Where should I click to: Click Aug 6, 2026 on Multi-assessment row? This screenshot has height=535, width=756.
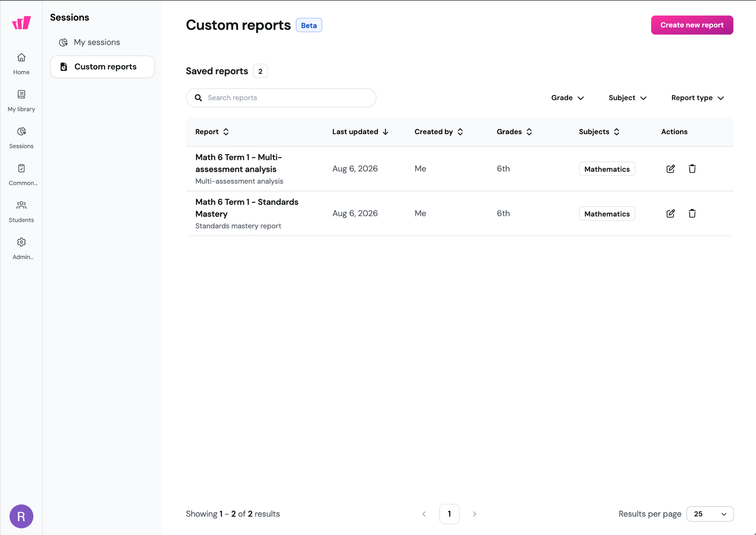point(355,169)
